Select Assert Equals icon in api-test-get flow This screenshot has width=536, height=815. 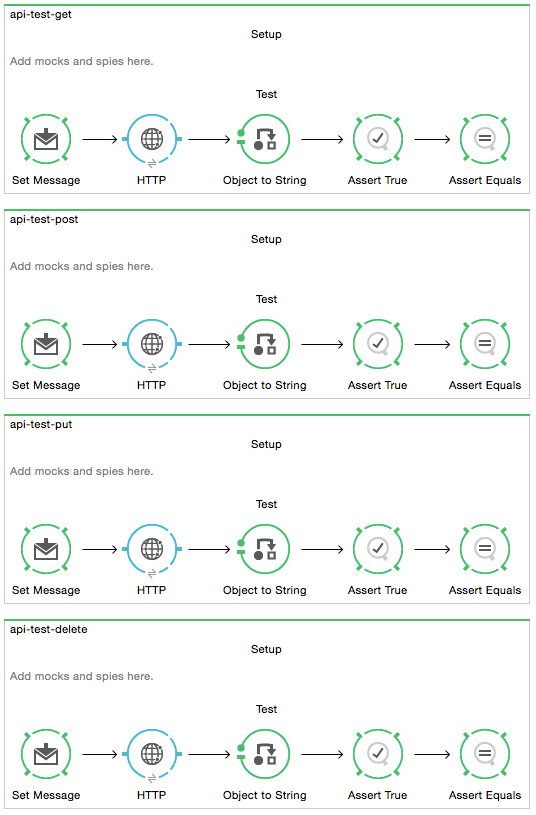coord(485,139)
